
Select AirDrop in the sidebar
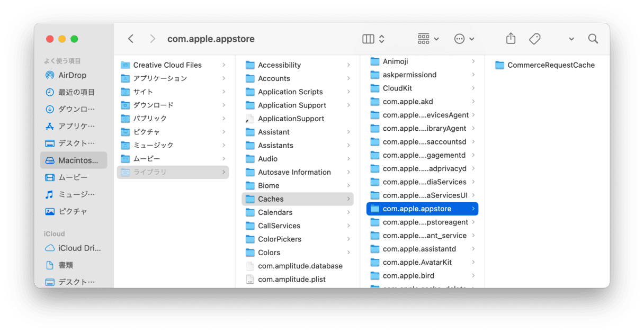[x=74, y=75]
